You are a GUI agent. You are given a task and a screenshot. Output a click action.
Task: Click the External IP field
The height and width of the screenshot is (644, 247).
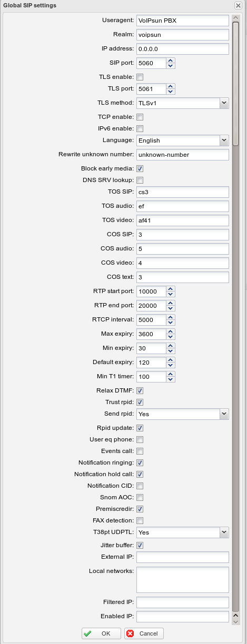point(182,557)
